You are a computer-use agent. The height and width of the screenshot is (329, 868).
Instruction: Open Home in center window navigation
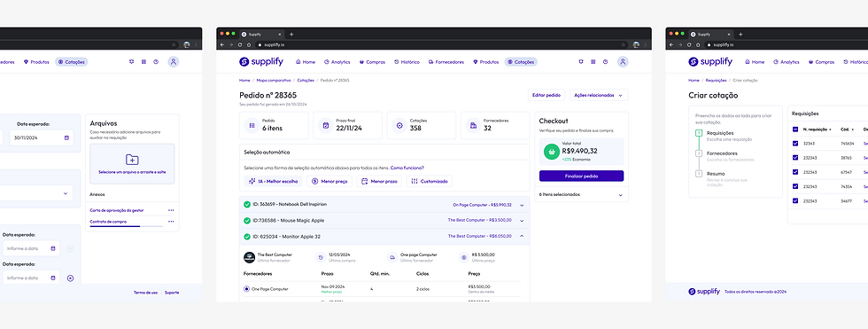tap(306, 62)
